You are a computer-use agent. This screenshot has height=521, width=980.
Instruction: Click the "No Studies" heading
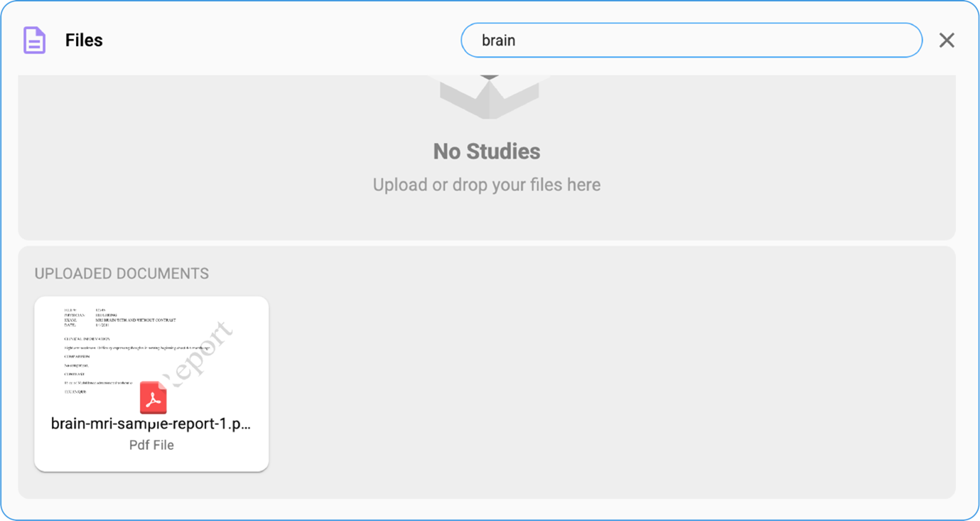487,151
